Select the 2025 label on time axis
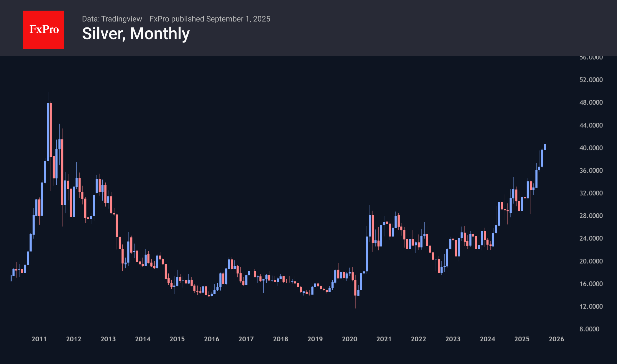Viewport: 617px width, 364px height. click(x=522, y=339)
